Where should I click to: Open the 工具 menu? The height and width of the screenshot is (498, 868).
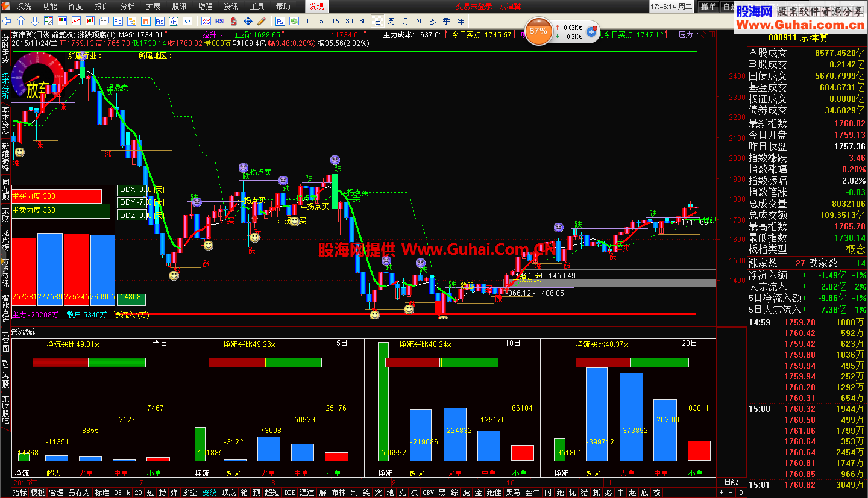[x=257, y=7]
